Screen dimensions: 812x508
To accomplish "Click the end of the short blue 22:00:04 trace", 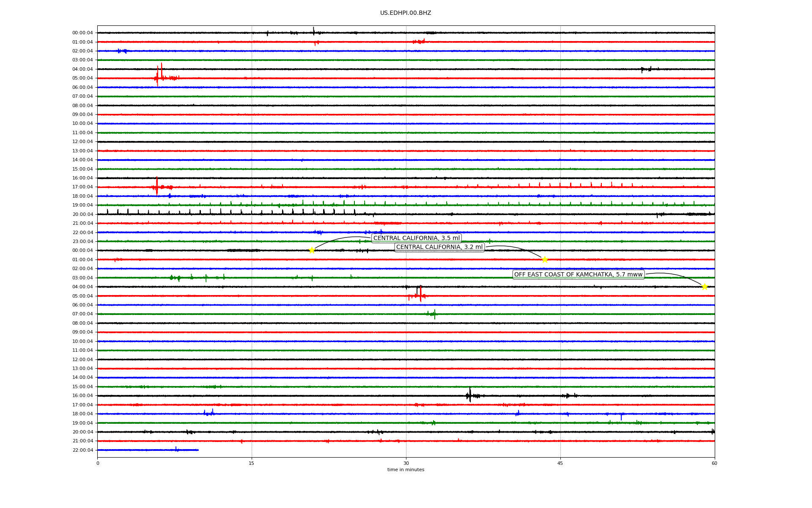I will pyautogui.click(x=198, y=450).
